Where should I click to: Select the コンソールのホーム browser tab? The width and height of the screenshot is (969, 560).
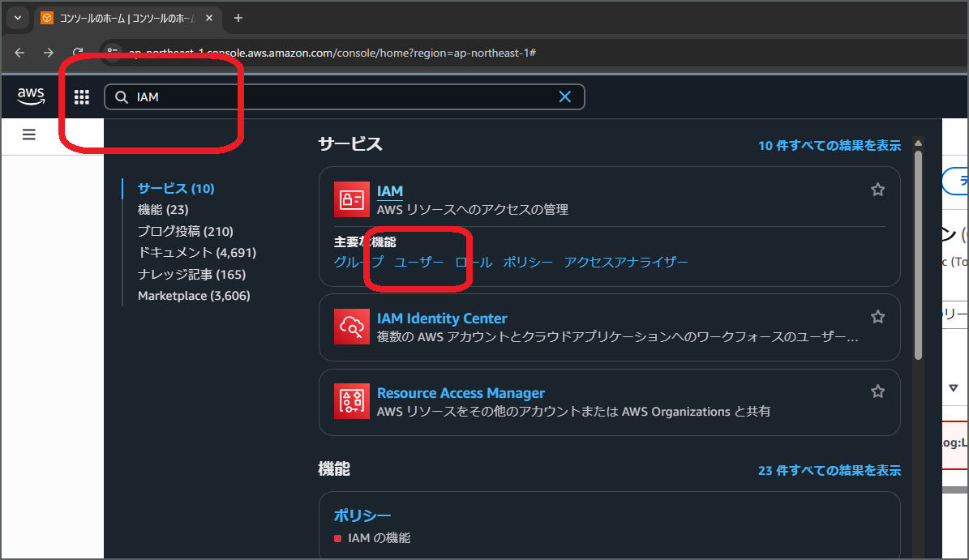126,18
